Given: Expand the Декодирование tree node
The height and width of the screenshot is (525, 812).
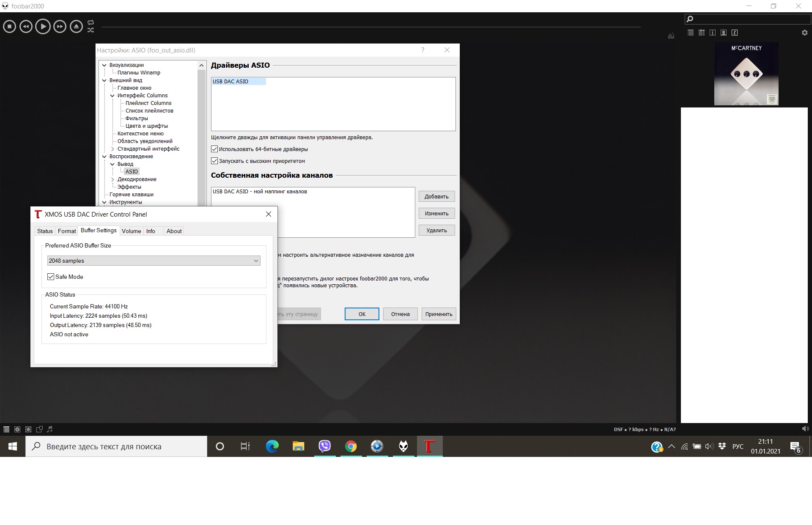Looking at the screenshot, I should (x=112, y=179).
